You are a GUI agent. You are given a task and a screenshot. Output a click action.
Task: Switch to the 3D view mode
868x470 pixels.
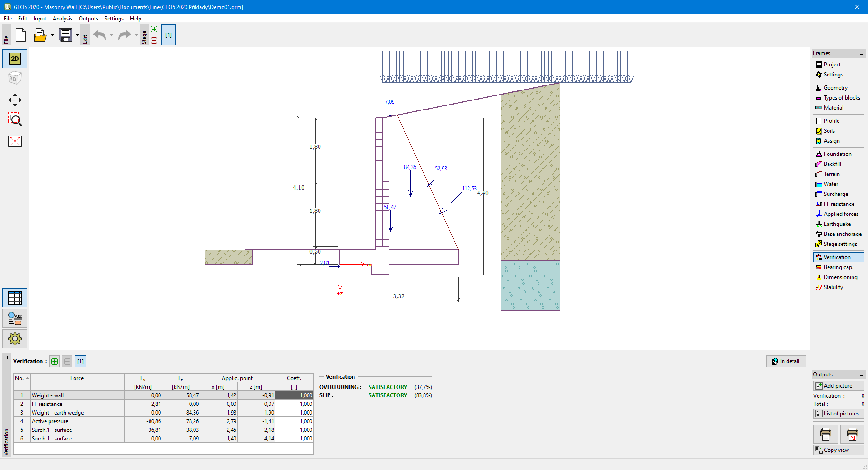15,78
